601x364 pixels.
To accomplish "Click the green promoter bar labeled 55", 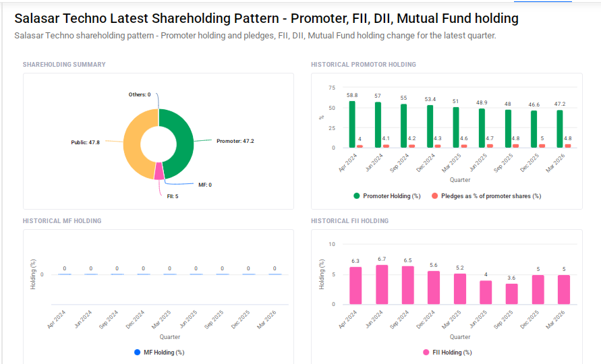I will coord(403,125).
